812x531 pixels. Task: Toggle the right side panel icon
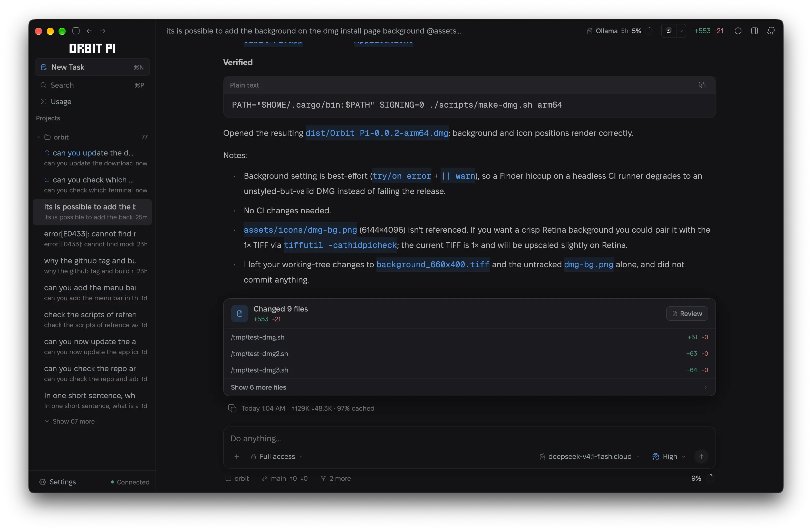(x=754, y=31)
